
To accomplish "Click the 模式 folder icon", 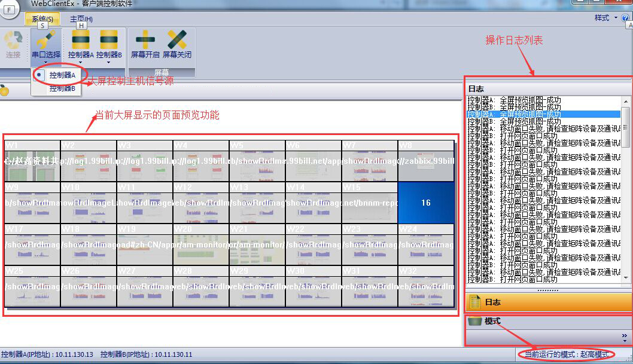I will point(475,321).
